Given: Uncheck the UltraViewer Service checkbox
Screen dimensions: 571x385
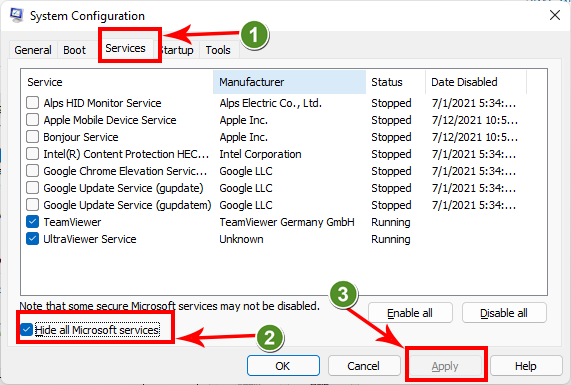Looking at the screenshot, I should coord(32,239).
